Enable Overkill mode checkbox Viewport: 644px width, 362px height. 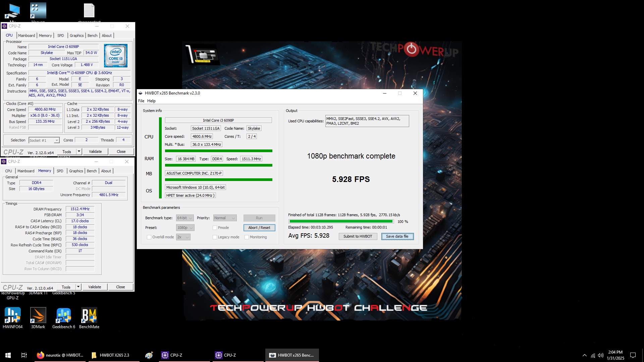(x=149, y=237)
